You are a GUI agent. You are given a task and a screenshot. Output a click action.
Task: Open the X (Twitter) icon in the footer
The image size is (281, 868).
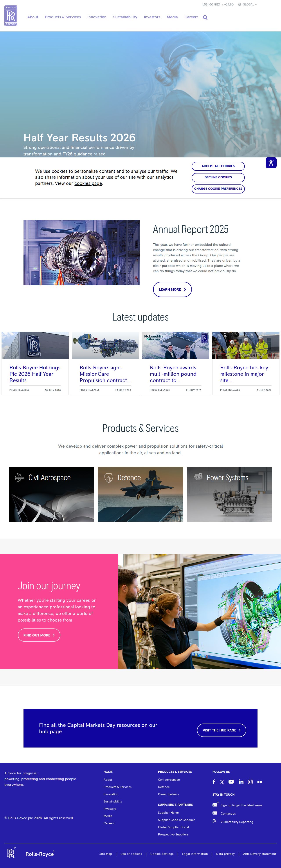point(222,782)
